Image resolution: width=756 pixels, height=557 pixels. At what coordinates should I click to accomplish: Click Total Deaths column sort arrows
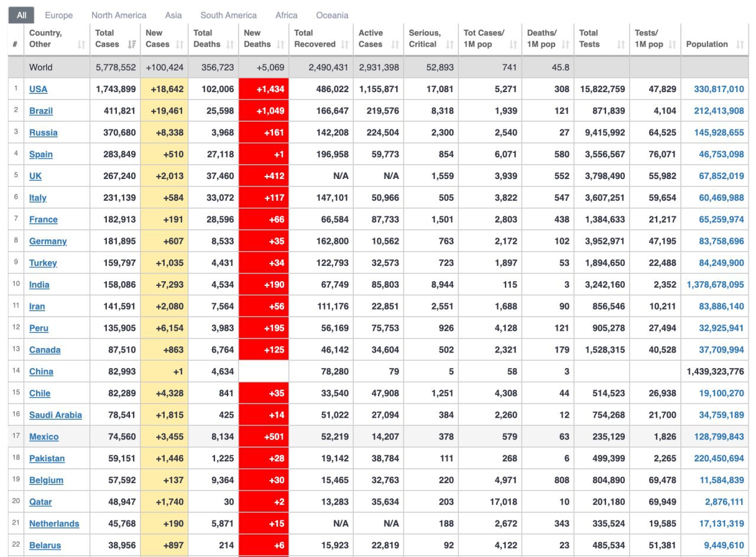(230, 44)
